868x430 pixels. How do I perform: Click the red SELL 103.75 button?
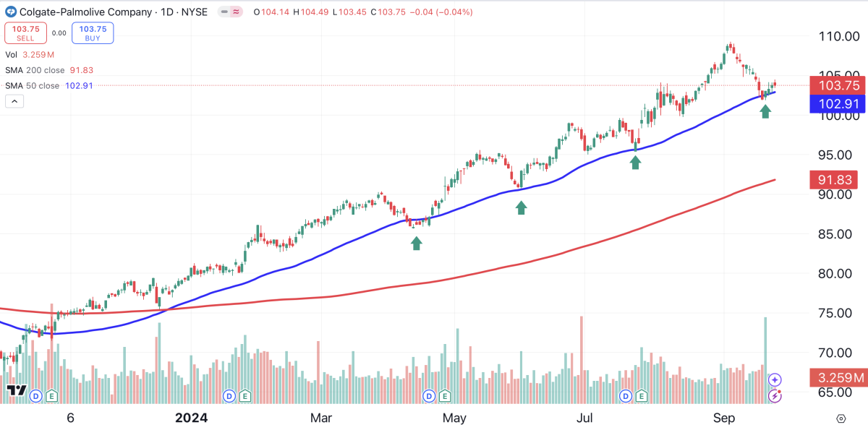click(25, 33)
